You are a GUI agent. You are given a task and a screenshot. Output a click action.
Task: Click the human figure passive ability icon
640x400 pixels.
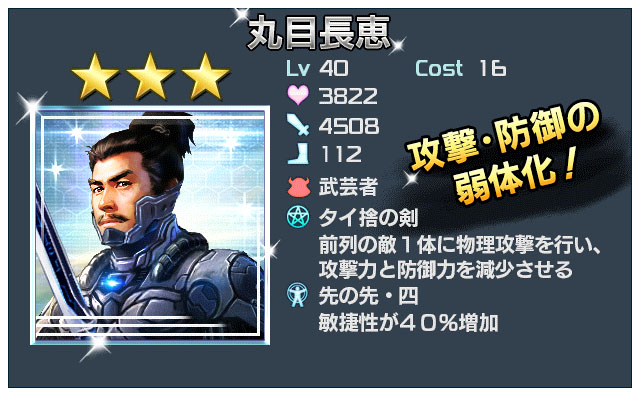click(x=297, y=295)
